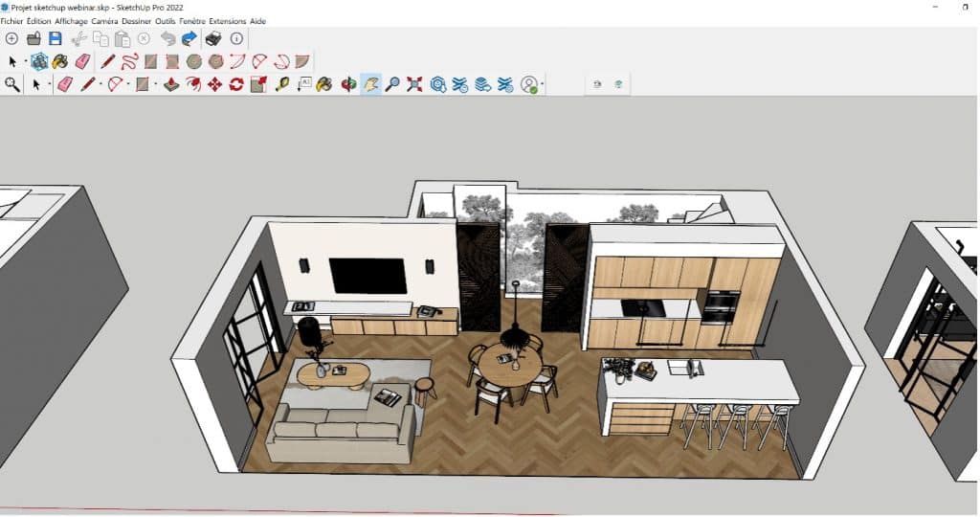Select the Arc tool in the second toolbar row

click(x=237, y=61)
